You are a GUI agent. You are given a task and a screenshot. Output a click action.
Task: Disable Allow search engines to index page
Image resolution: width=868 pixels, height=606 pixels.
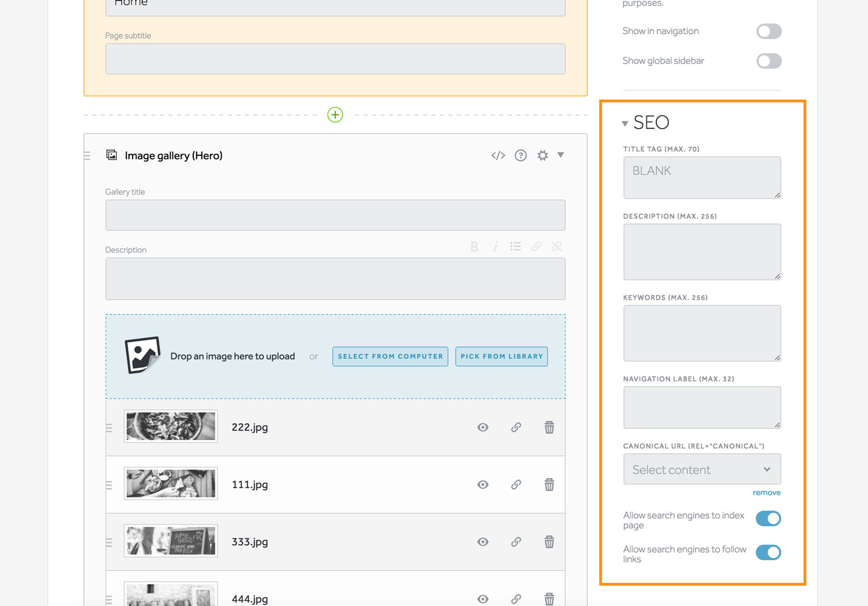pyautogui.click(x=768, y=519)
